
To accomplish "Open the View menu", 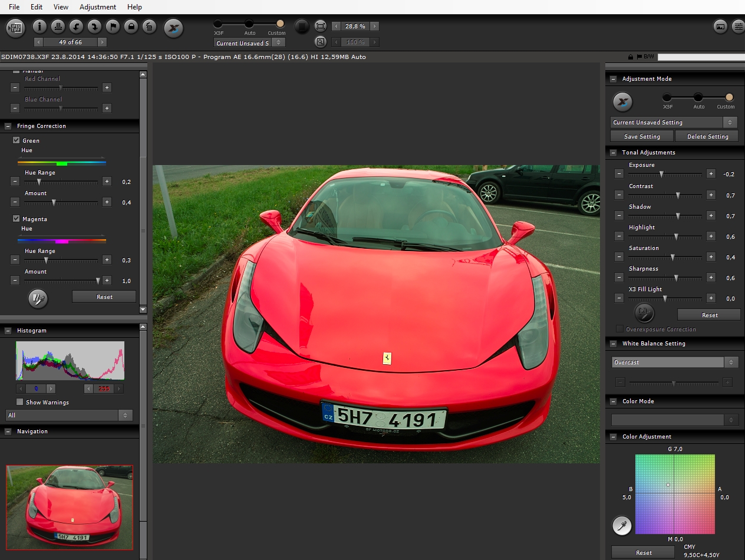I will coord(61,7).
